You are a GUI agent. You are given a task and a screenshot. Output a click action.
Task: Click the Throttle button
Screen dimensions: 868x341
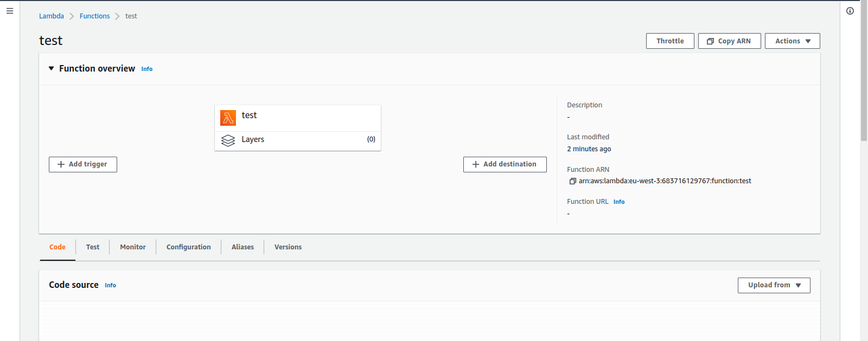[670, 41]
